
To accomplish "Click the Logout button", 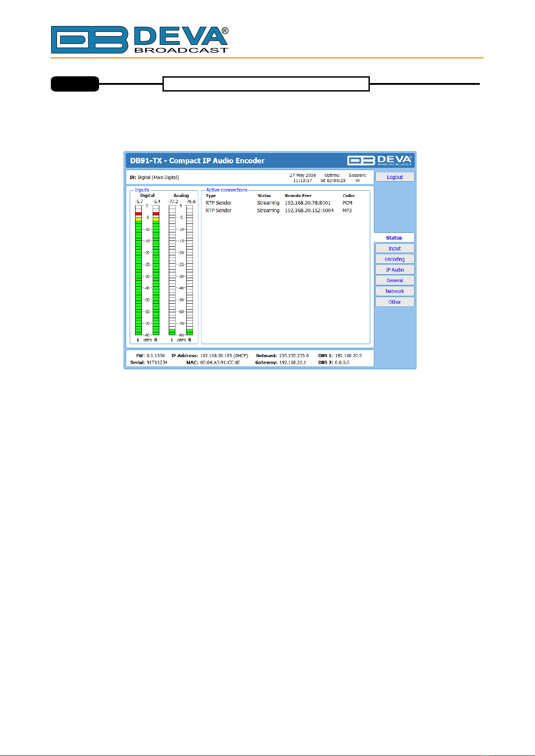I will pos(395,177).
